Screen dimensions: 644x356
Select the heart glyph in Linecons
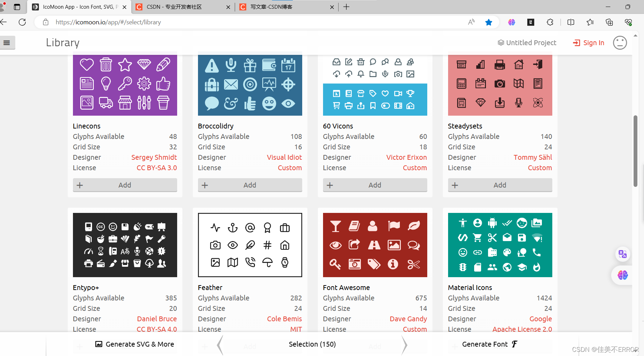(x=87, y=65)
